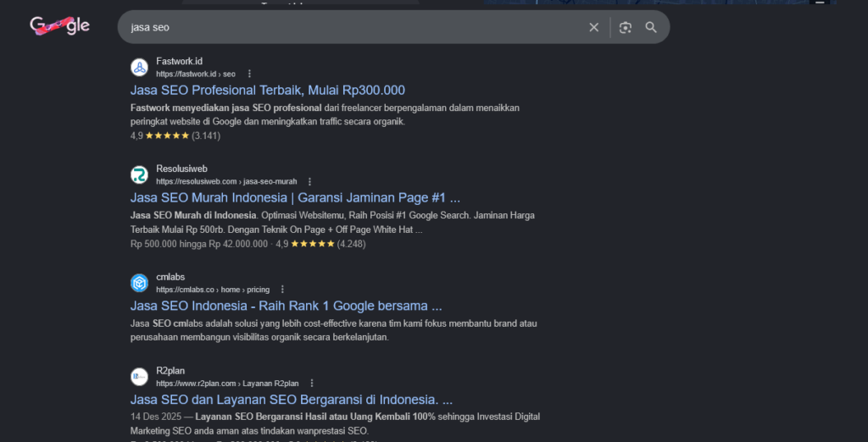This screenshot has width=868, height=442.
Task: Click the R2plan site name
Action: pos(170,371)
